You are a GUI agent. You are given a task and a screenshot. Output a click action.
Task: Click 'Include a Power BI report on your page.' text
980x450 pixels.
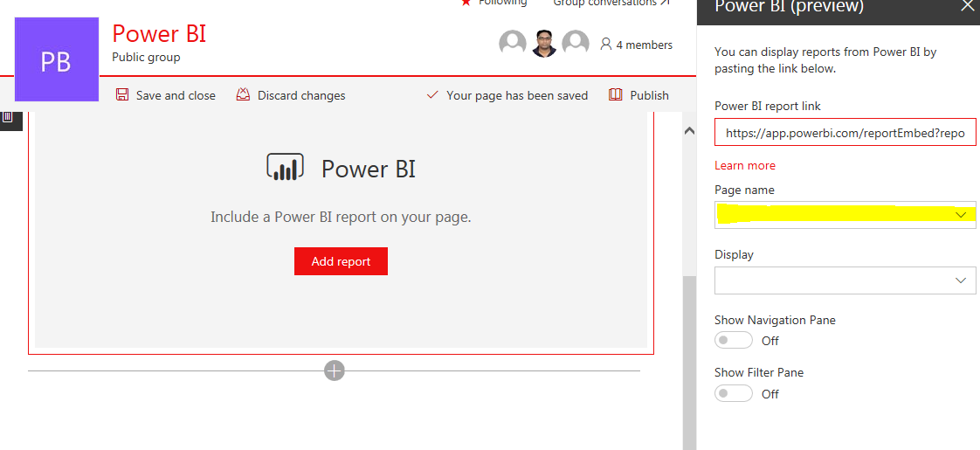click(x=341, y=217)
